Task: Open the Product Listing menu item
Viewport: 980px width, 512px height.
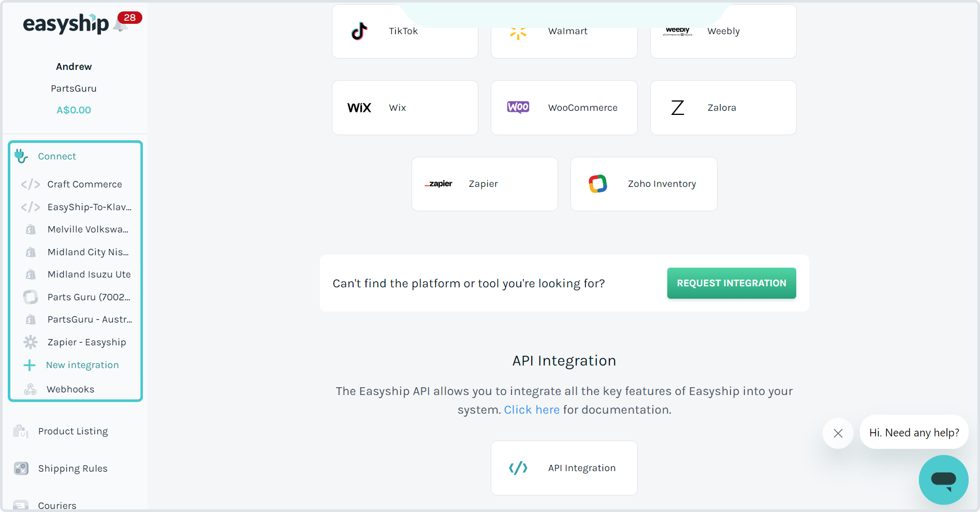Action: [73, 431]
